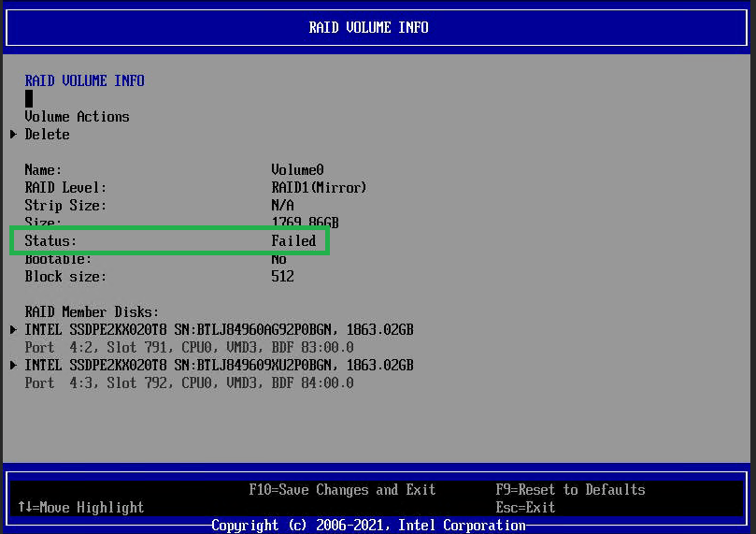Expand the first INTEL disk arrow (SN BTLJ84960AG92P0BGN)
Screen dimensions: 756x534
(13, 330)
